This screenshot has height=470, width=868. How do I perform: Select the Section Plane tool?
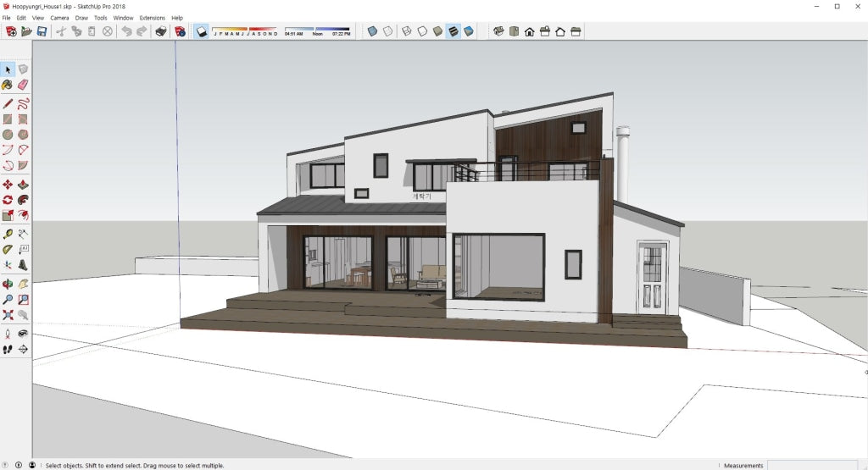click(x=23, y=349)
